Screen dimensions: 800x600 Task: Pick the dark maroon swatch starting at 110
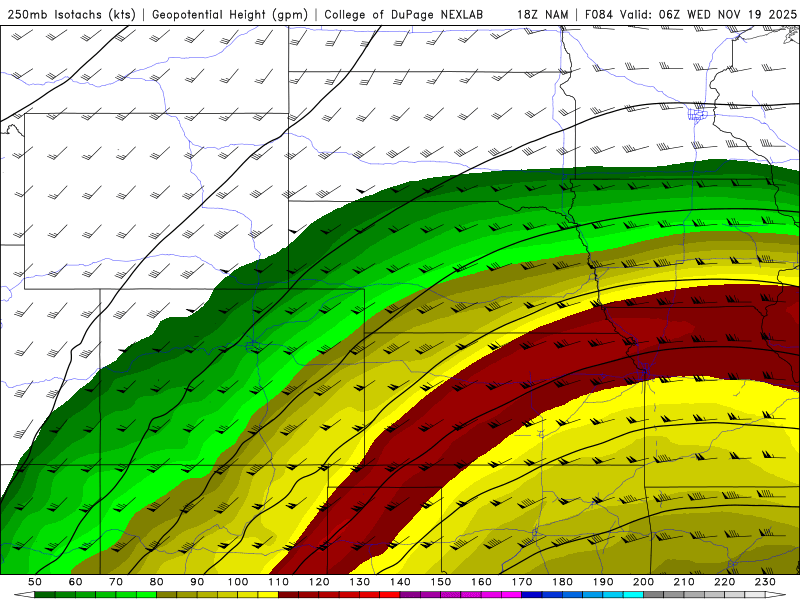coord(288,594)
